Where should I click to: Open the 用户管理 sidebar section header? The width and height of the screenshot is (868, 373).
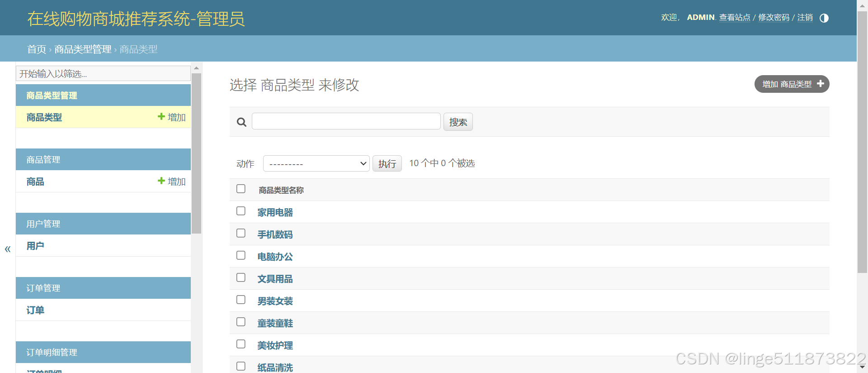[43, 224]
